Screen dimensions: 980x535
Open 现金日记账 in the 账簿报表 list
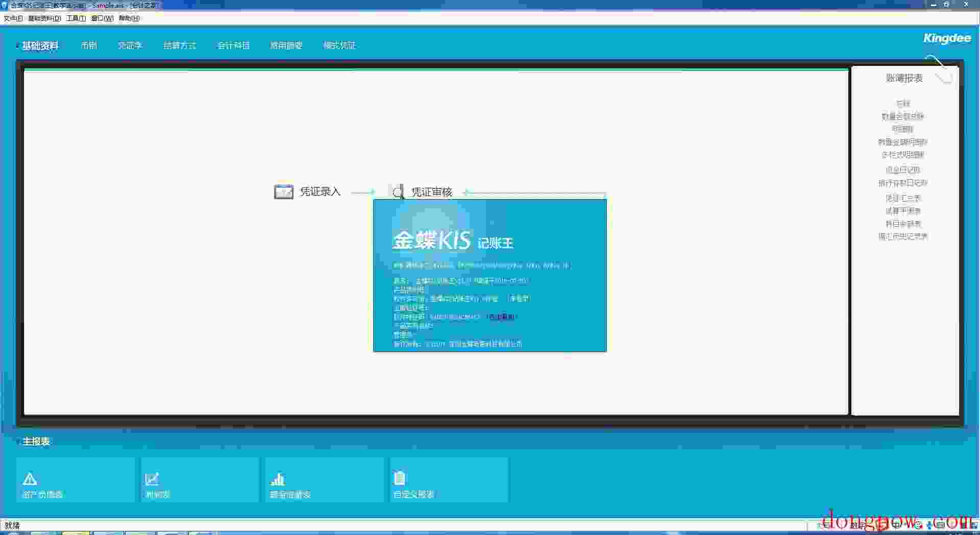click(903, 170)
